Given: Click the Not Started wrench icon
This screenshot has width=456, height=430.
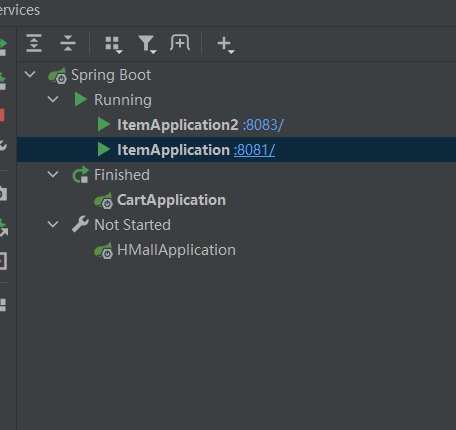Looking at the screenshot, I should click(x=80, y=224).
